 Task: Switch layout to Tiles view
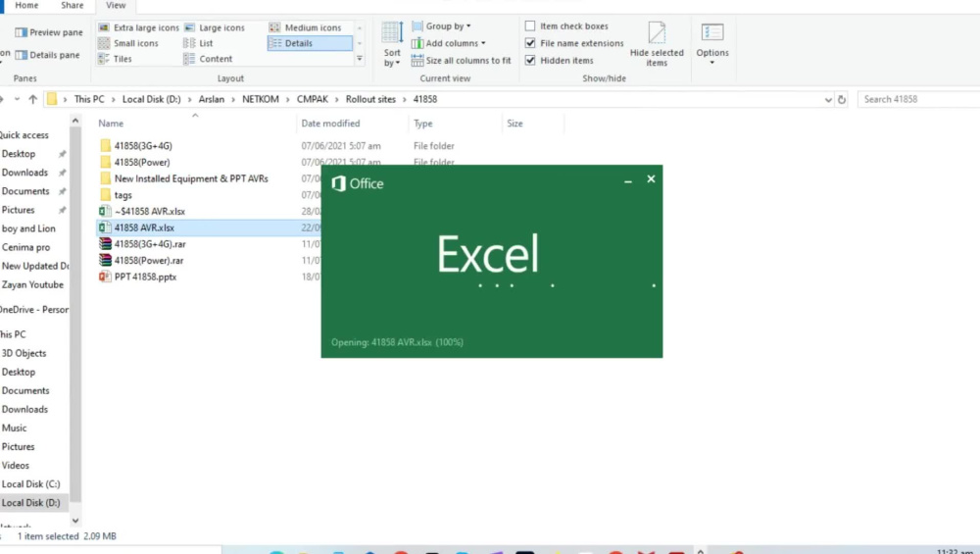click(x=115, y=59)
